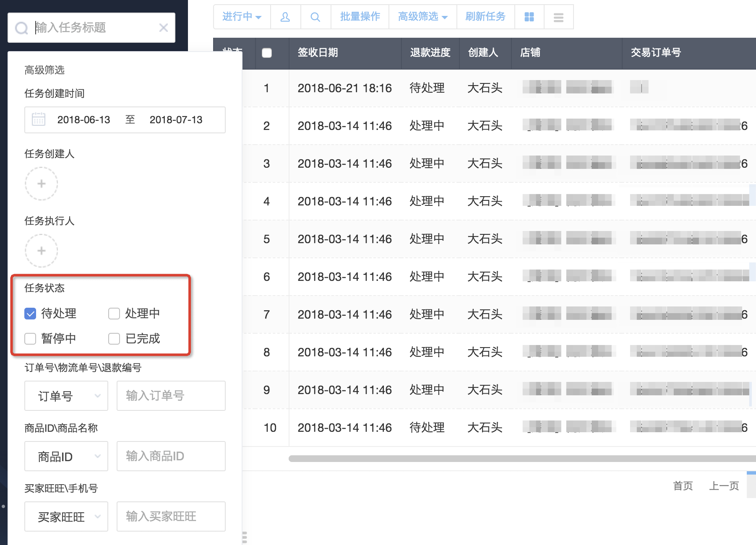Open calendar icon for creation date

tap(39, 119)
